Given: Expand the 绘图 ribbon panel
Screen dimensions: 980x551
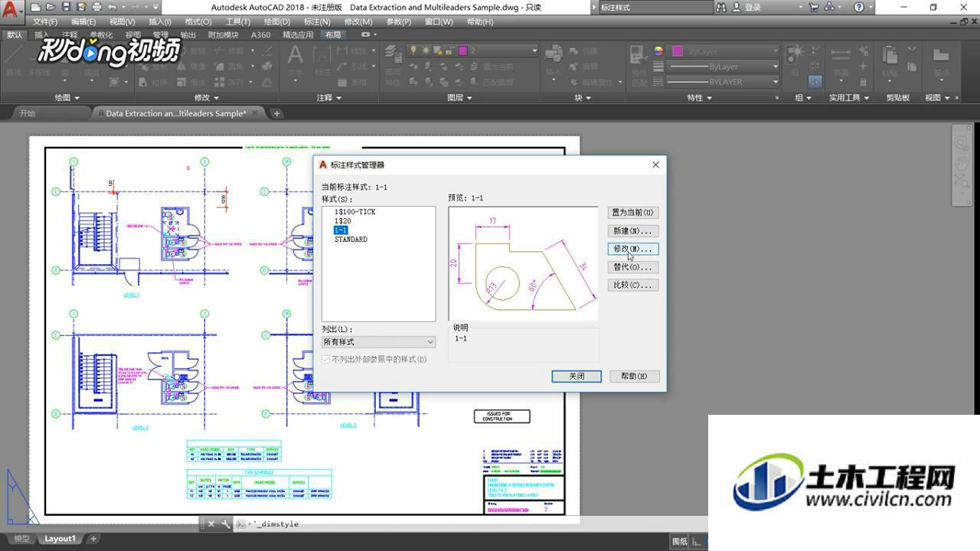Looking at the screenshot, I should 67,98.
